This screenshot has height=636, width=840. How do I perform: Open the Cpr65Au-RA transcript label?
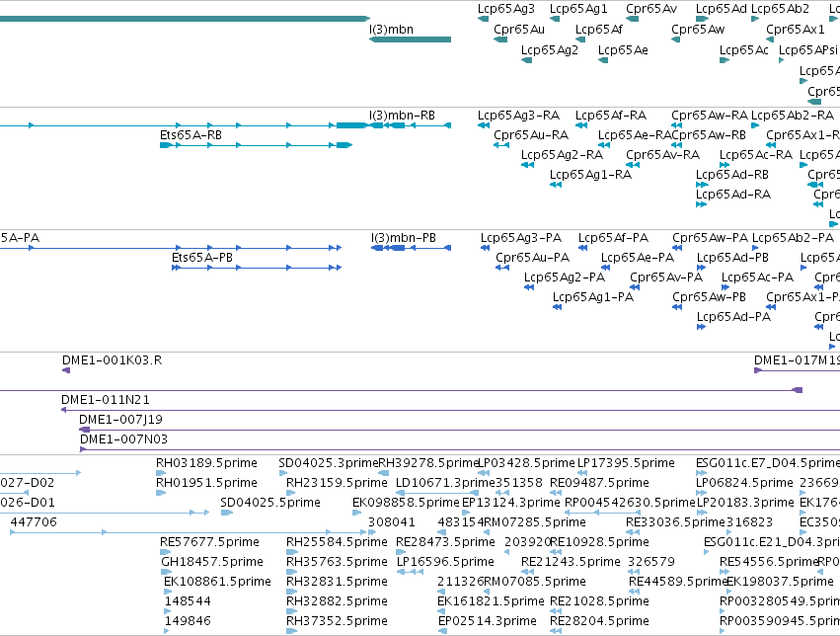[x=531, y=135]
